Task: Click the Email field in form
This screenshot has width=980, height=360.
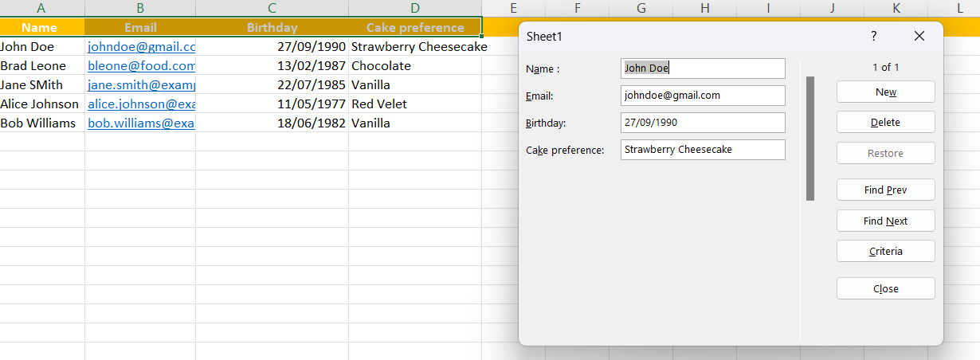Action: point(702,96)
